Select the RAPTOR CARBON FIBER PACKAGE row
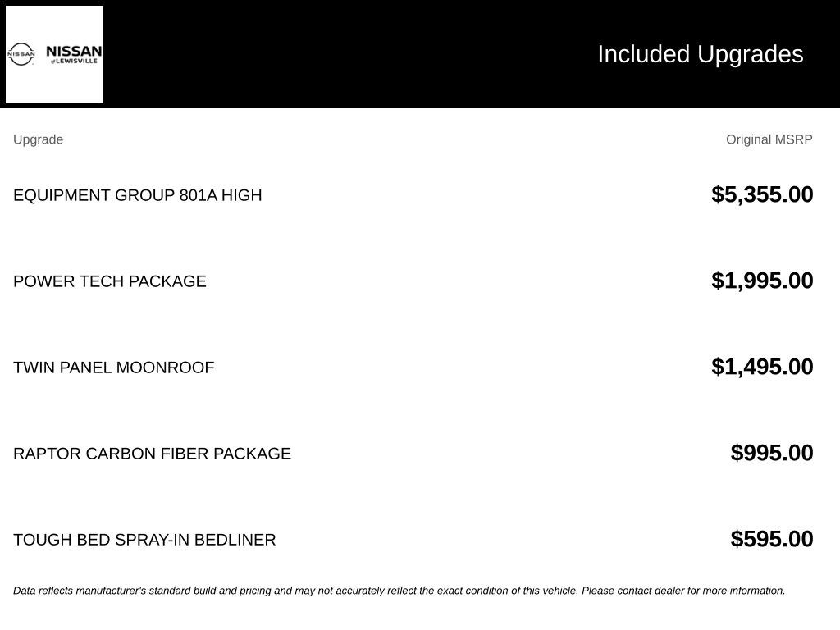840x630 pixels. [x=413, y=454]
